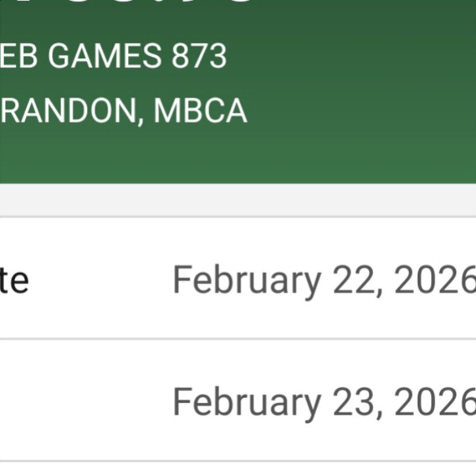Click empty green header area right of MBCA
476x475 pixels.
[x=363, y=111]
